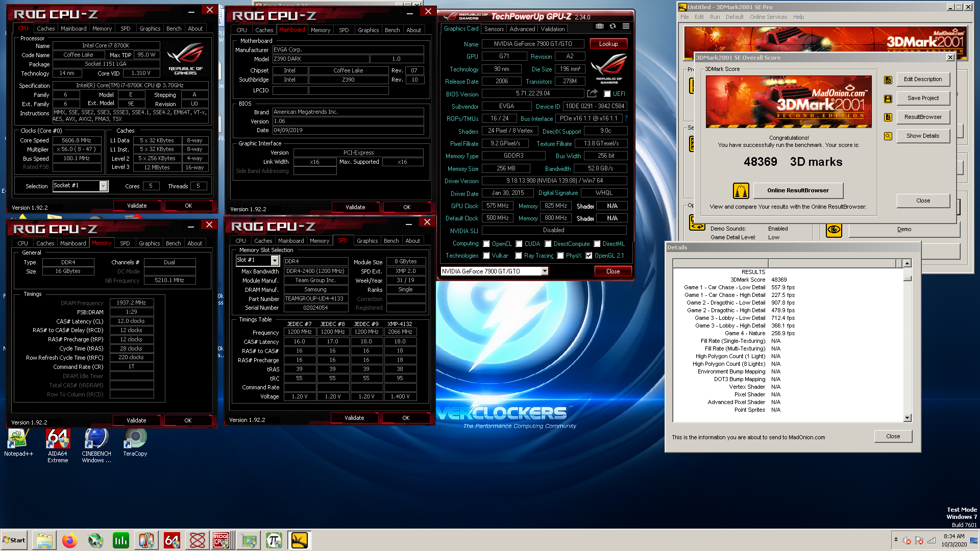This screenshot has width=980, height=551.
Task: Click Close button in the Details window
Action: pos(893,436)
